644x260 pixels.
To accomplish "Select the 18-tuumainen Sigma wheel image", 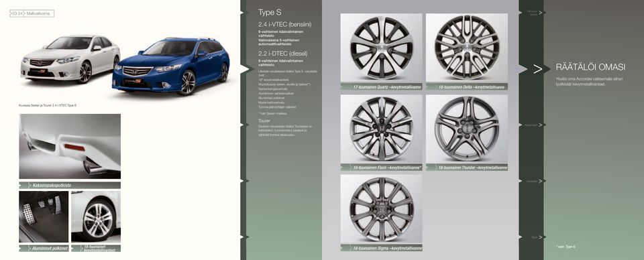I will (381, 209).
